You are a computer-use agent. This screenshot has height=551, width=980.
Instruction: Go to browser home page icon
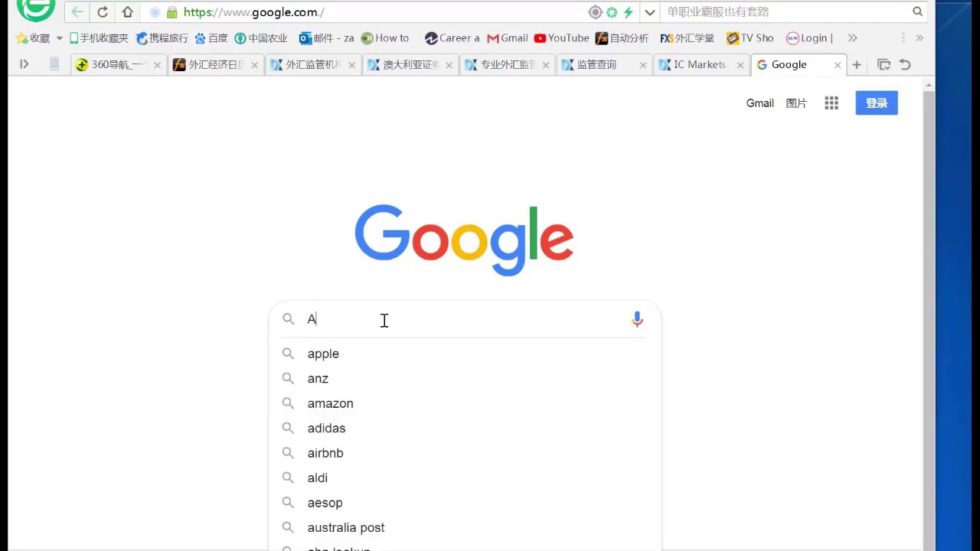128,12
